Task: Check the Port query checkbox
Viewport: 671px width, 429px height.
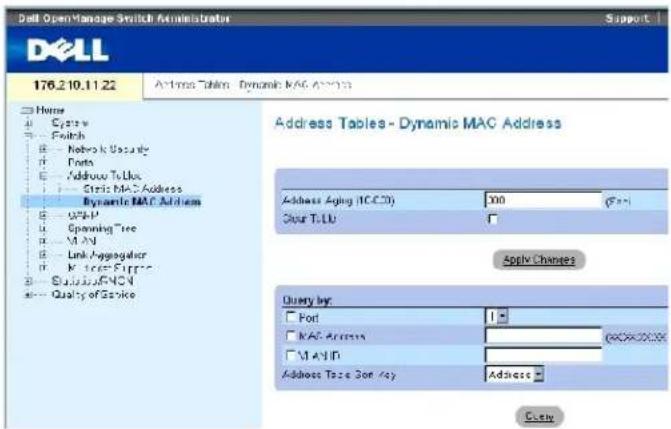Action: click(x=291, y=317)
